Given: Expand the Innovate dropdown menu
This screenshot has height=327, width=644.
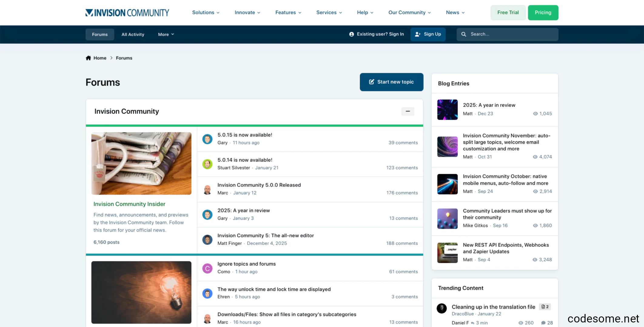Looking at the screenshot, I should click(x=247, y=12).
